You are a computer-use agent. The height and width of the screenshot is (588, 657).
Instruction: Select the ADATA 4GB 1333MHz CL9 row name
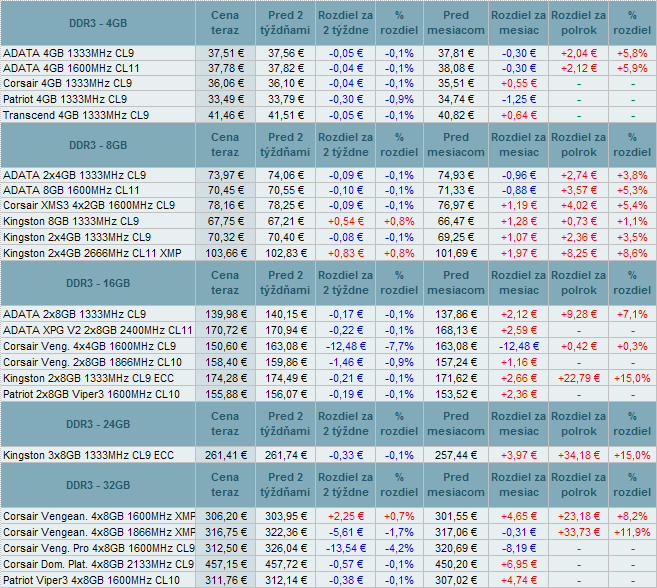coord(69,53)
